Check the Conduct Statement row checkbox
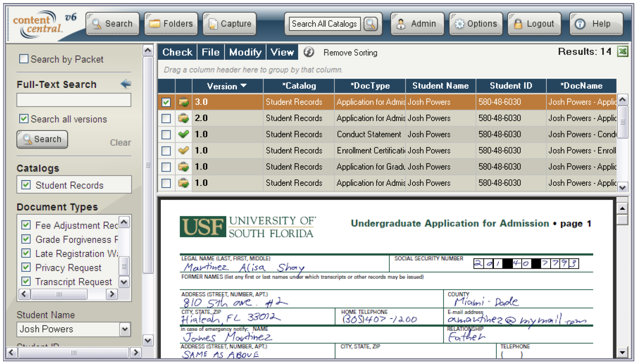Image resolution: width=637 pixels, height=364 pixels. pyautogui.click(x=166, y=135)
